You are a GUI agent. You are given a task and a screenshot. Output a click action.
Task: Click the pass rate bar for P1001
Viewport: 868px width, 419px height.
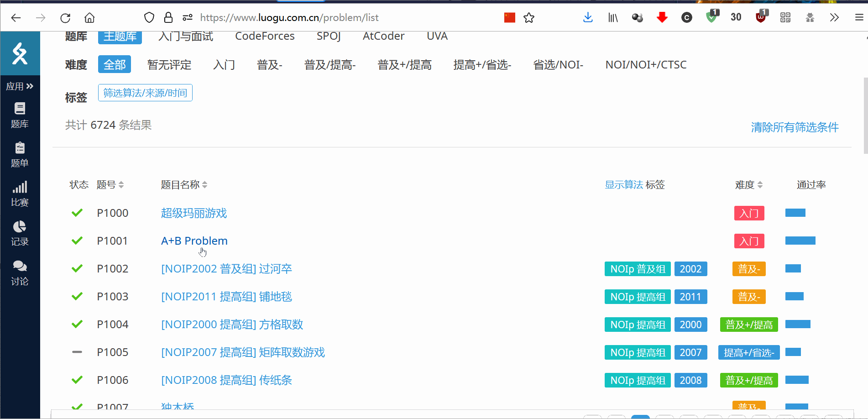click(800, 241)
